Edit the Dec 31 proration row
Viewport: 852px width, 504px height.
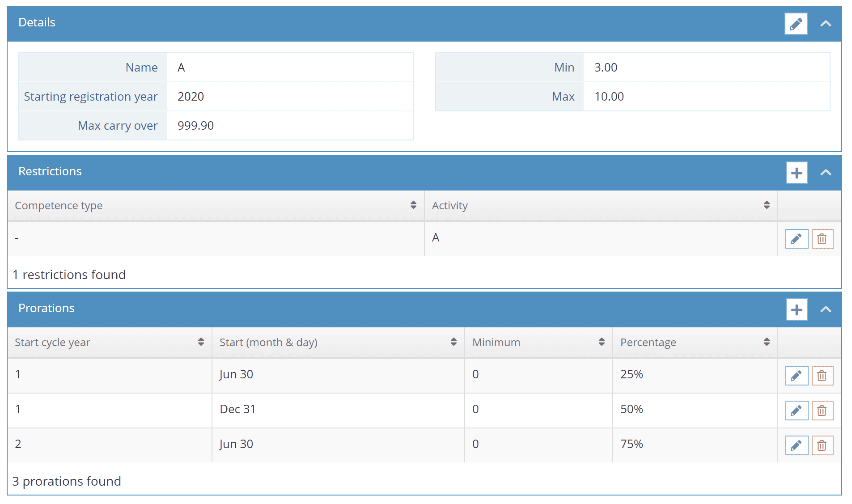797,411
